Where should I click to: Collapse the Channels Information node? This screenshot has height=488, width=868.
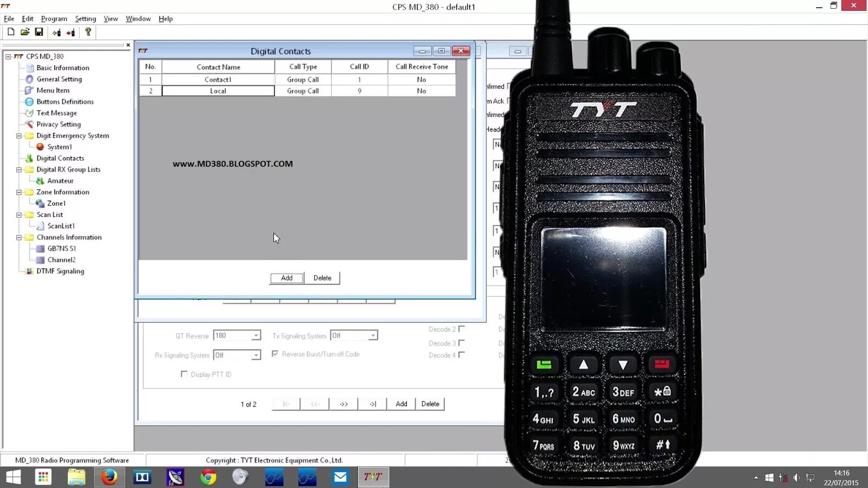click(19, 237)
